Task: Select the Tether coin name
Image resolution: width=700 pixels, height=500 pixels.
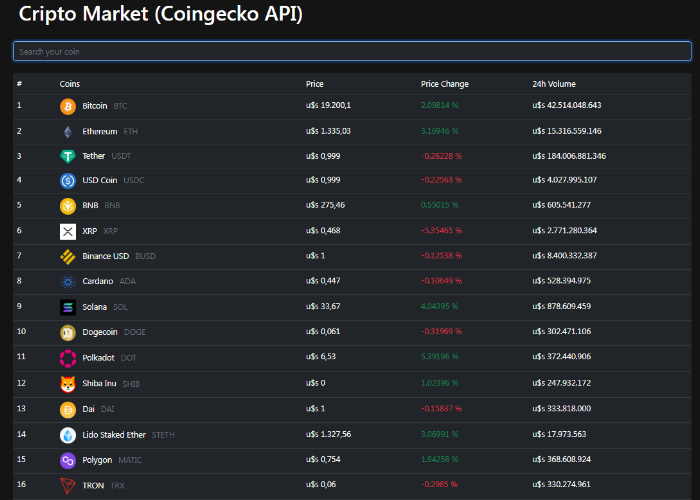Action: [93, 156]
